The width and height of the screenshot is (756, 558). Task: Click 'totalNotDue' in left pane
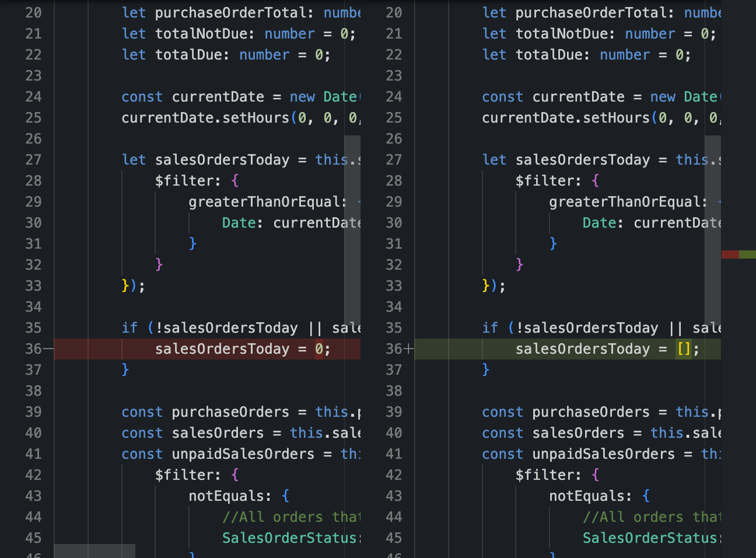pos(201,34)
